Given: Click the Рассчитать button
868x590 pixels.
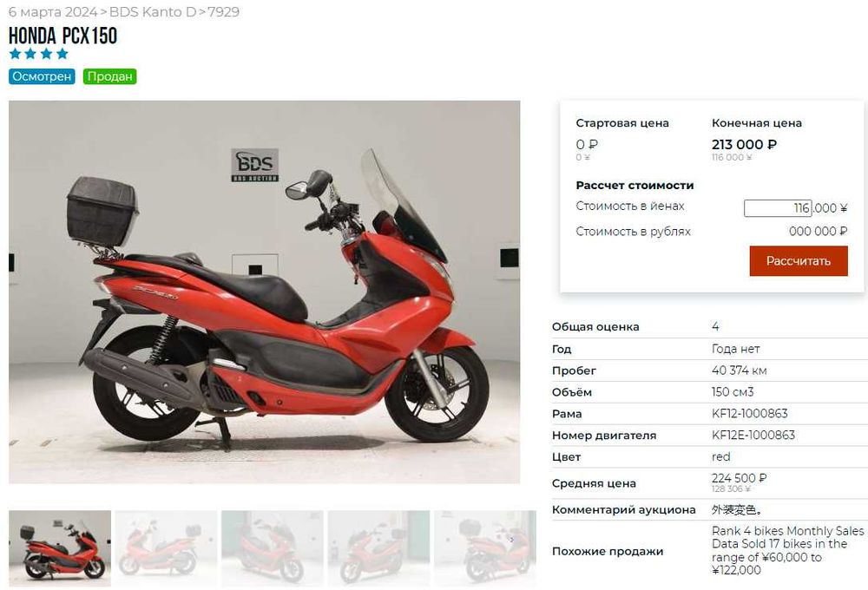Looking at the screenshot, I should click(x=799, y=260).
